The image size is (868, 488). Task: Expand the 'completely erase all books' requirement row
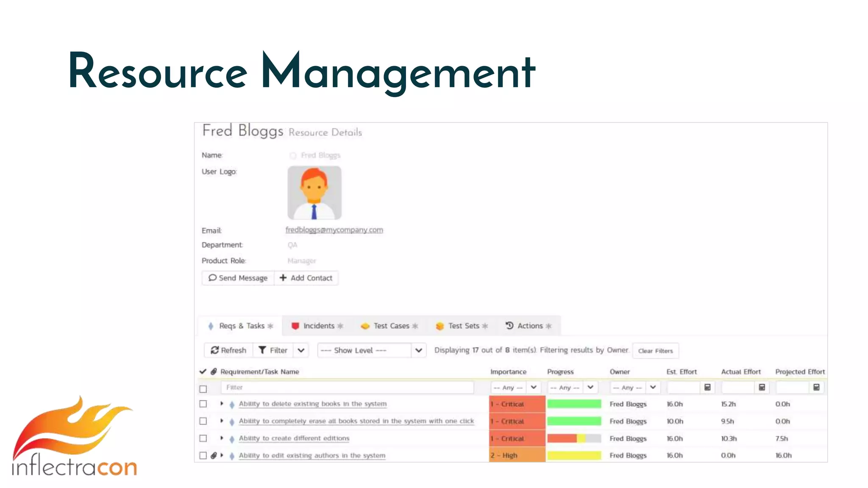(x=222, y=421)
